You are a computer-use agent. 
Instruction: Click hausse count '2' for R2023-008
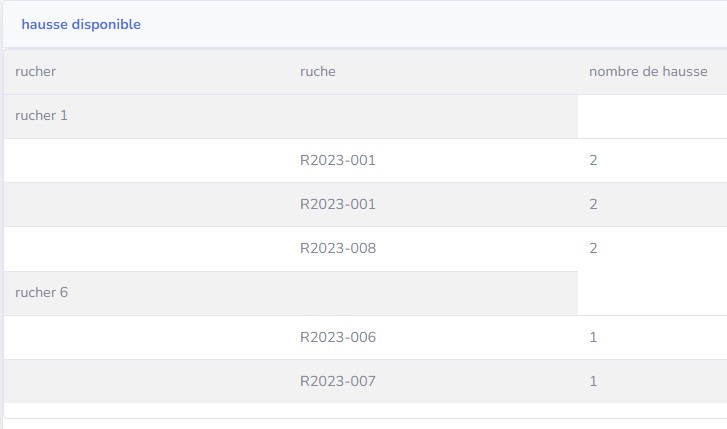click(x=594, y=248)
